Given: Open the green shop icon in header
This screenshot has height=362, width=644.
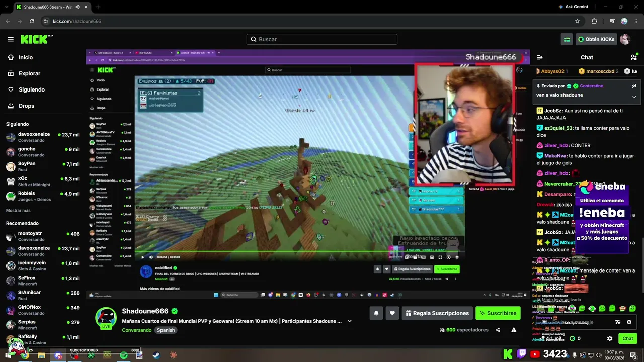Looking at the screenshot, I should (567, 39).
